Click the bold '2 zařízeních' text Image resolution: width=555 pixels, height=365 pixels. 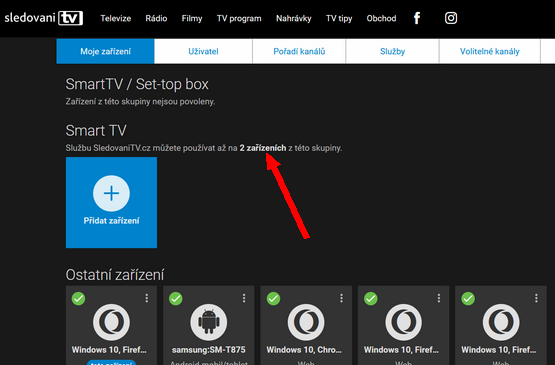(x=263, y=148)
